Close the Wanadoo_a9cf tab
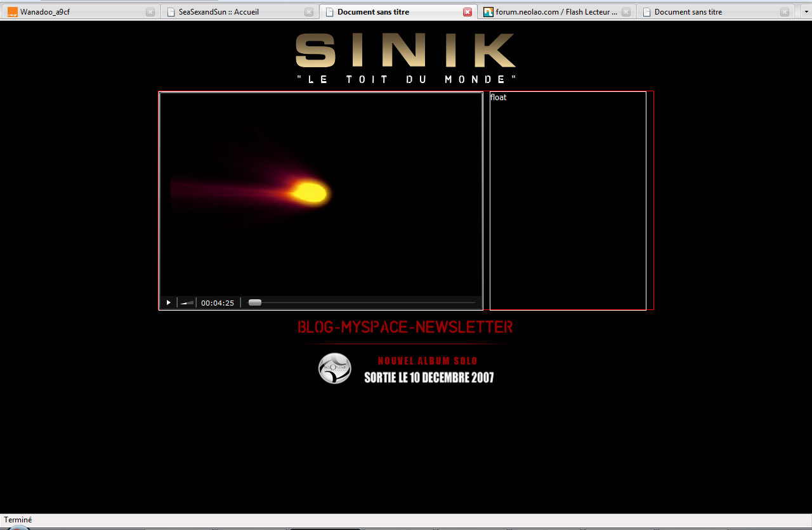The image size is (812, 530). point(150,12)
